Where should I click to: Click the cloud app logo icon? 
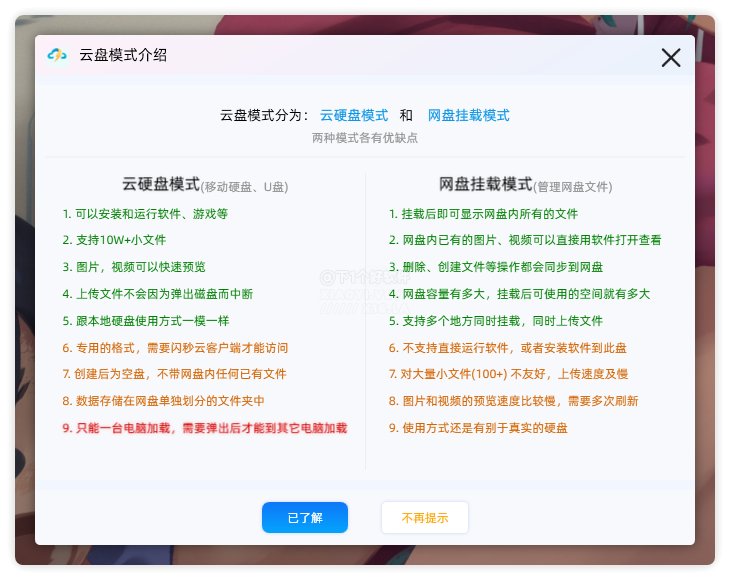57,55
